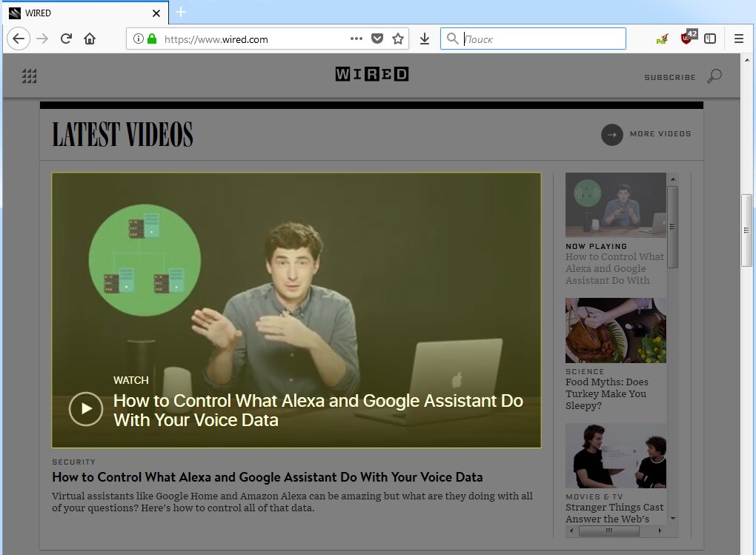Viewport: 756px width, 555px height.
Task: Click the SUBSCRIBE link
Action: point(670,77)
